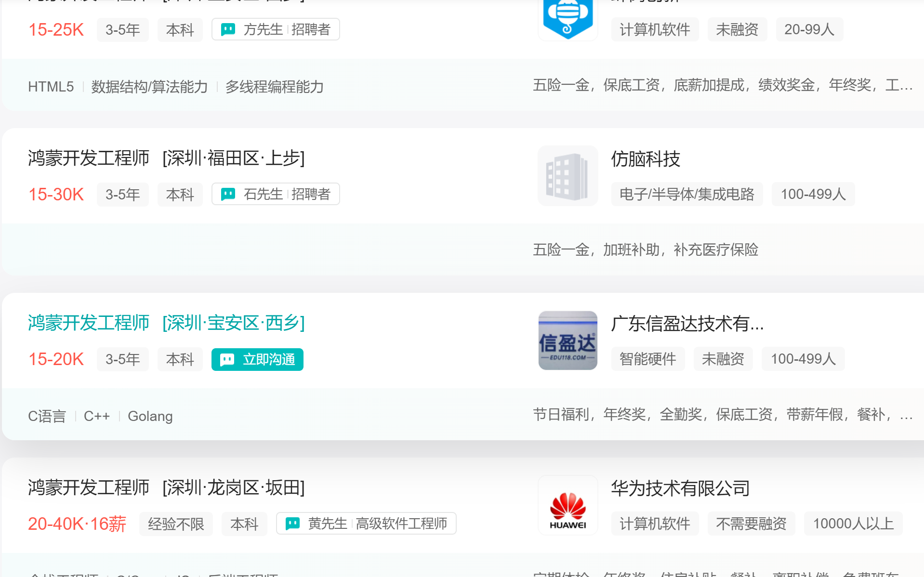Click the 15-30K salary text
924x577 pixels.
[x=56, y=195]
